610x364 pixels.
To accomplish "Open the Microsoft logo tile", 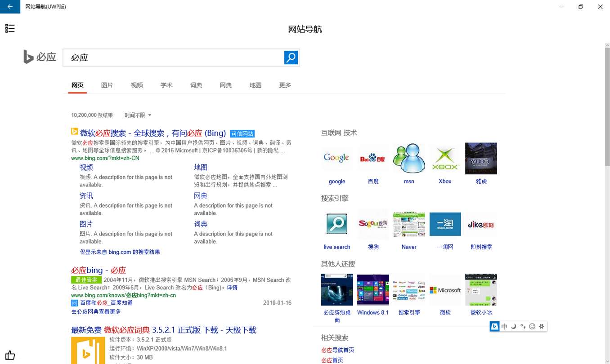I will pyautogui.click(x=445, y=289).
